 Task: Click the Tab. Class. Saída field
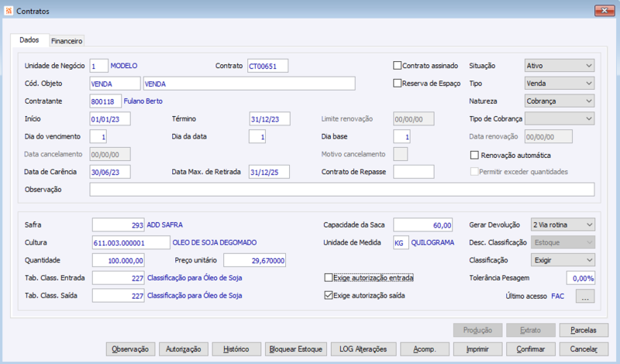(119, 296)
